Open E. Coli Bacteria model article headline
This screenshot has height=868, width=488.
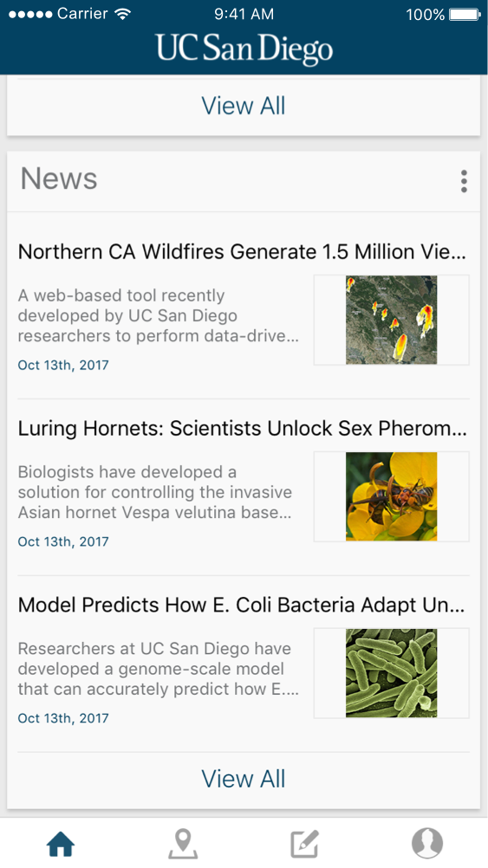pos(242,605)
